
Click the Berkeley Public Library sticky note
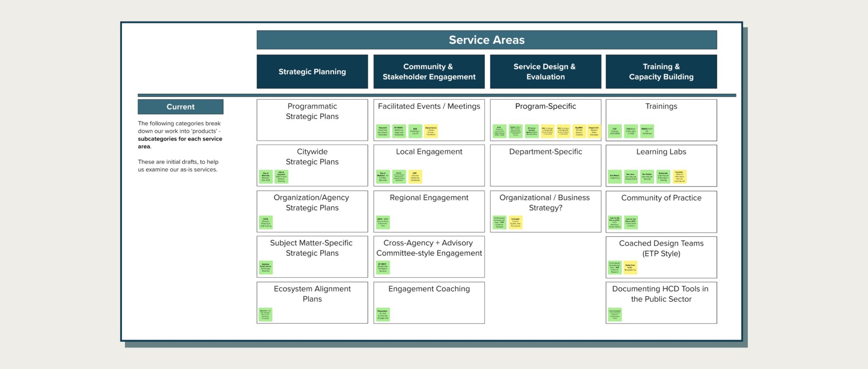(x=266, y=267)
